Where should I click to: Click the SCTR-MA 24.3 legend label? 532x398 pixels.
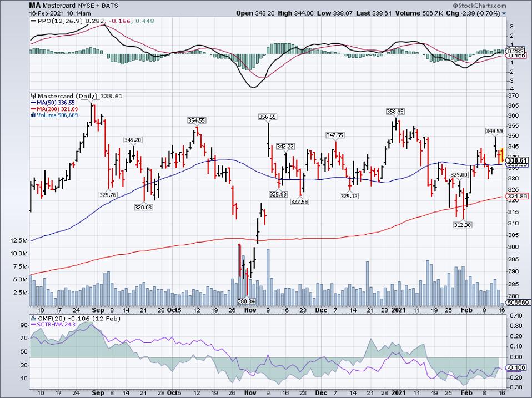pyautogui.click(x=56, y=324)
